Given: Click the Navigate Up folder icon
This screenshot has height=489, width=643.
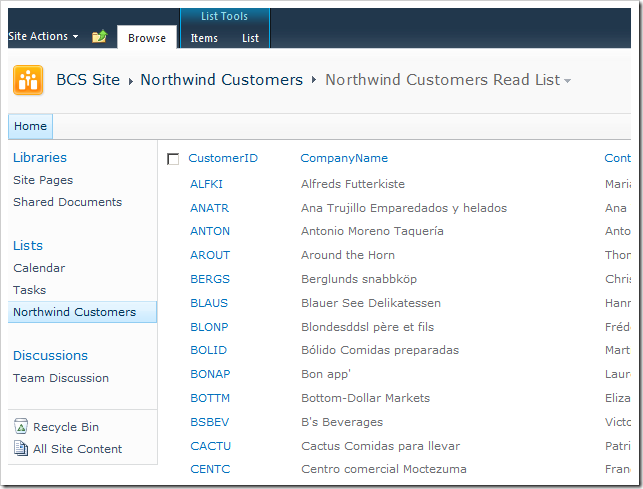Looking at the screenshot, I should 99,37.
